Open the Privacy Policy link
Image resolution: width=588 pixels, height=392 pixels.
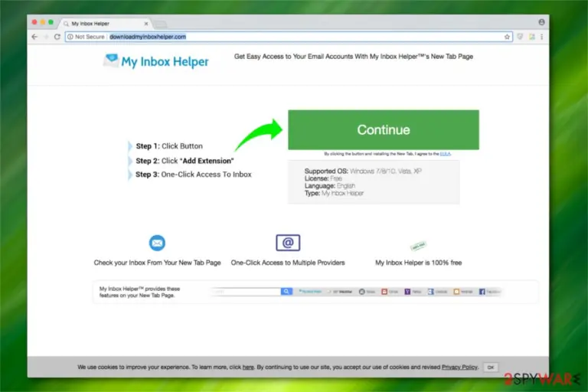pyautogui.click(x=459, y=367)
